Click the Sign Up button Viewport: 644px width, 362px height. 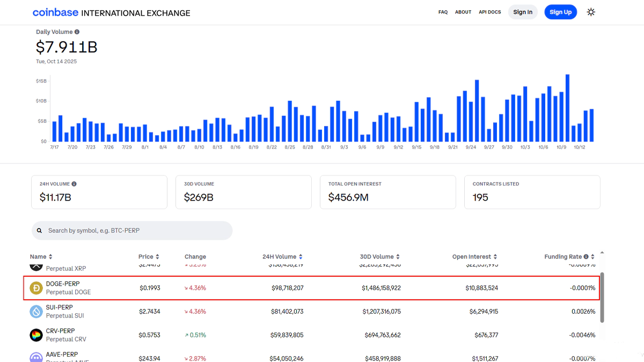click(x=560, y=12)
